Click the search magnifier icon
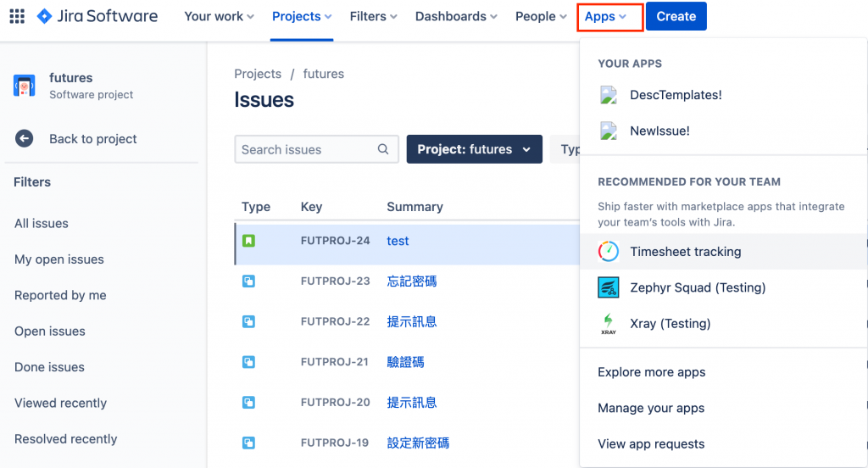The height and width of the screenshot is (468, 868). (384, 149)
